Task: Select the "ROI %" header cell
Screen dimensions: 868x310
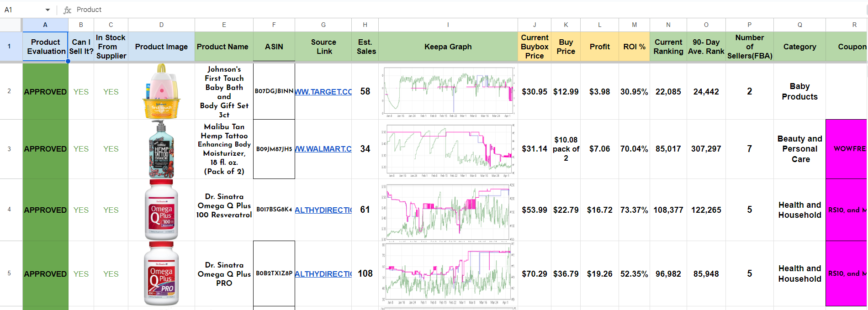Action: click(634, 47)
